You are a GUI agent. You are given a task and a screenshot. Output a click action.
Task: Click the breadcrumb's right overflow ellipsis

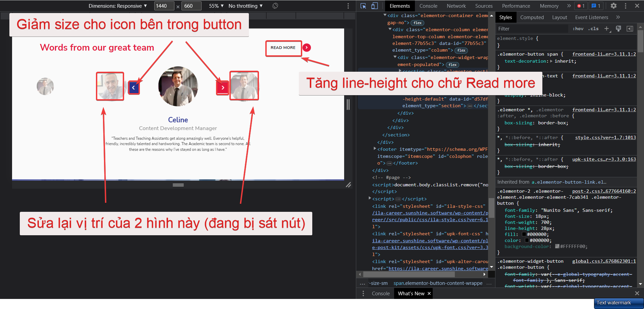coord(489,284)
